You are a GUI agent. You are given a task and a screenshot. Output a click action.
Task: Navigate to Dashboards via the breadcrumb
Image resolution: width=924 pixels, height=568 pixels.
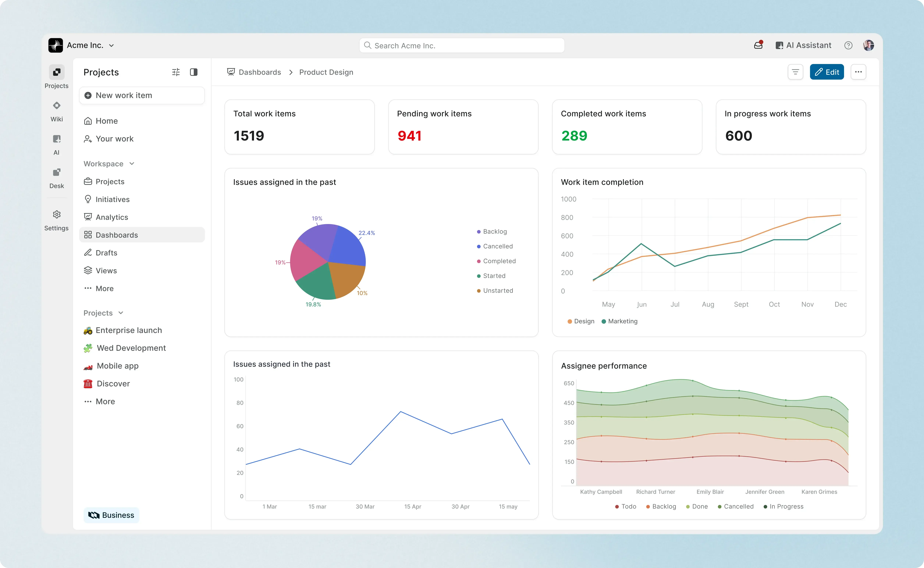tap(260, 72)
